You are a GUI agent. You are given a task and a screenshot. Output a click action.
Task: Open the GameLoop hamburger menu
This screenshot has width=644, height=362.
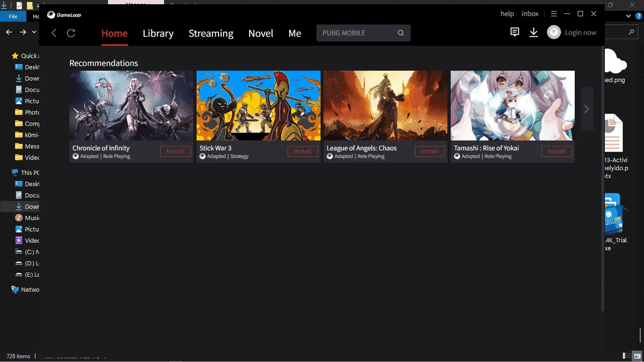coord(554,14)
